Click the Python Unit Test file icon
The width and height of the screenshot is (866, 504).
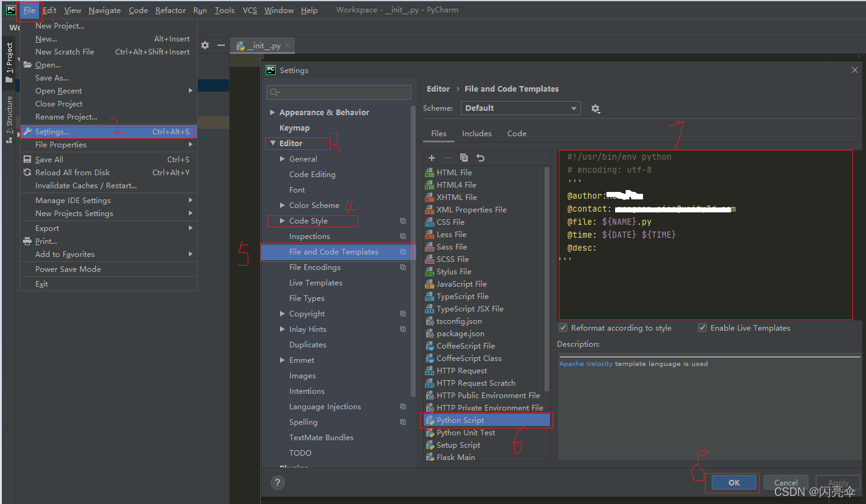click(x=430, y=433)
